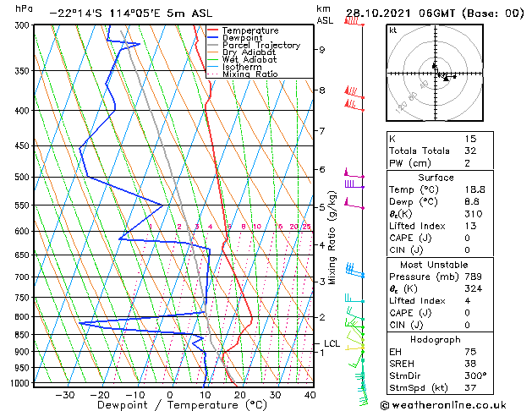Click the red Temperature legend line sample

pyautogui.click(x=212, y=30)
